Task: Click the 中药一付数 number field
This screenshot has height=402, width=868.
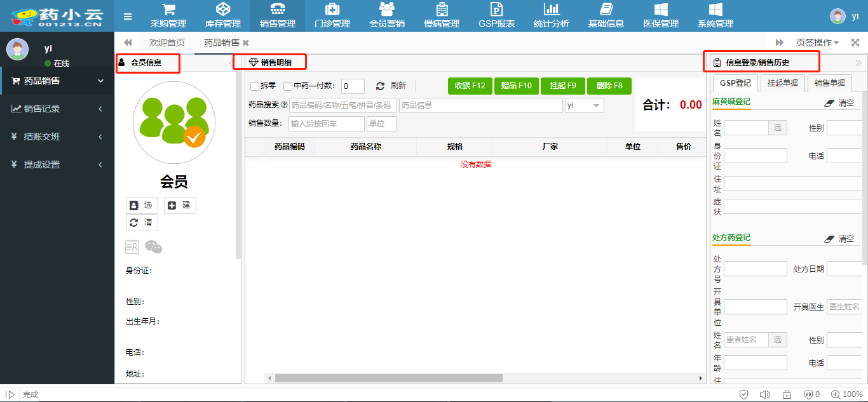Action: pyautogui.click(x=353, y=86)
